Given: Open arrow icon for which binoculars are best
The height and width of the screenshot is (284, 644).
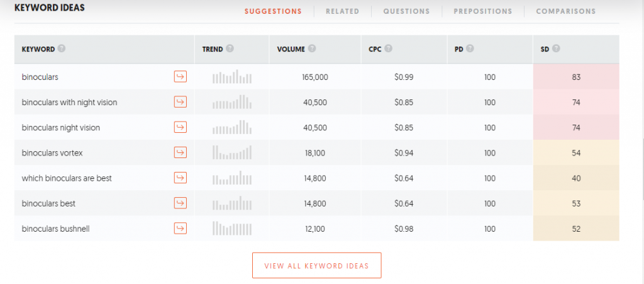Looking at the screenshot, I should pos(180,178).
